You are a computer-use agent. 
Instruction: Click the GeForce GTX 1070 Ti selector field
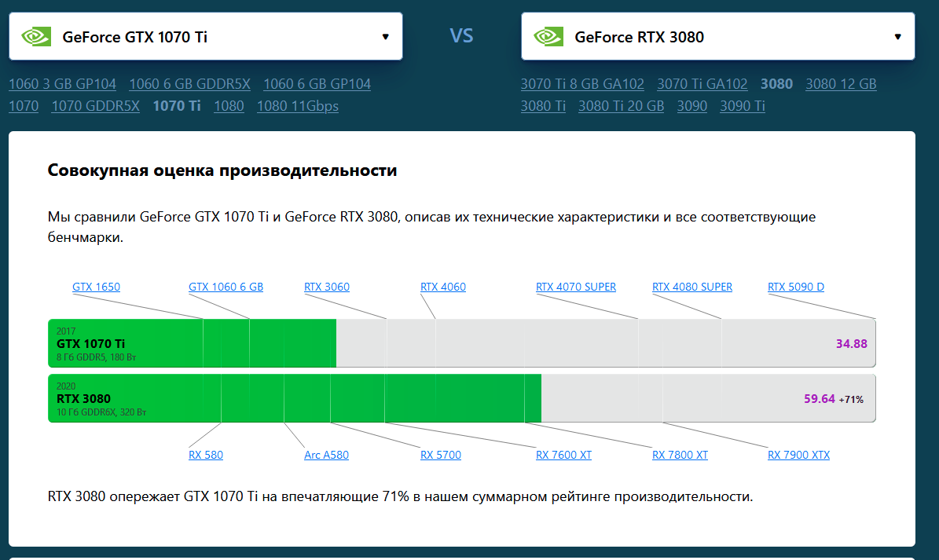205,36
